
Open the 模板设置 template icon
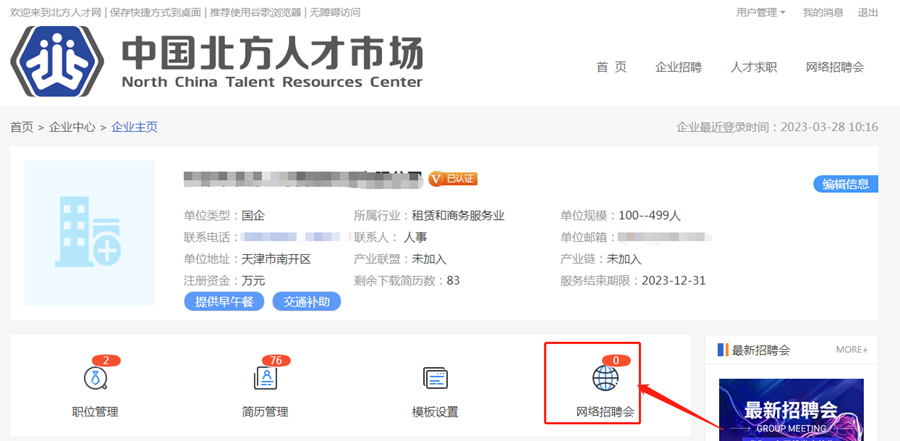(x=435, y=378)
